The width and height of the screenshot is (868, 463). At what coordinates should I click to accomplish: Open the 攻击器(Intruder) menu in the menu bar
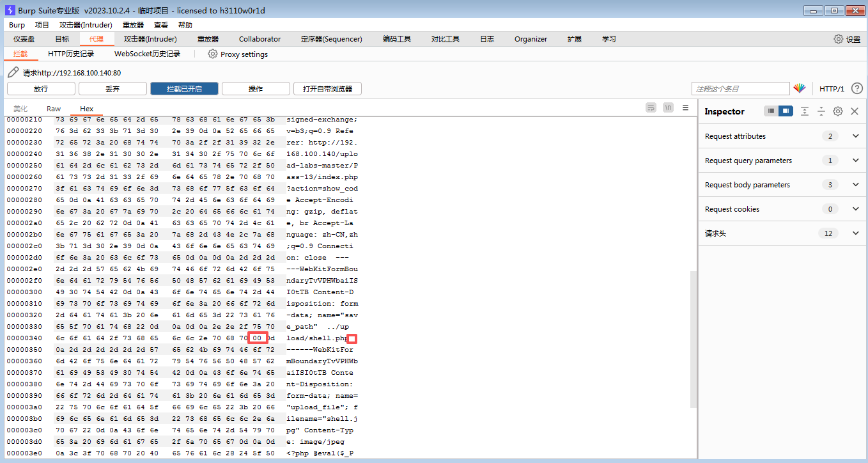tap(86, 25)
